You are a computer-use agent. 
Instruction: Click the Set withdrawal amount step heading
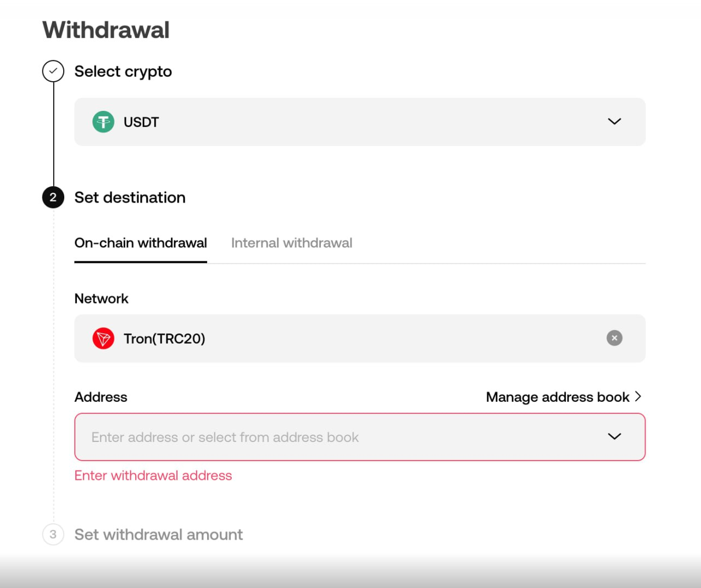pos(159,535)
